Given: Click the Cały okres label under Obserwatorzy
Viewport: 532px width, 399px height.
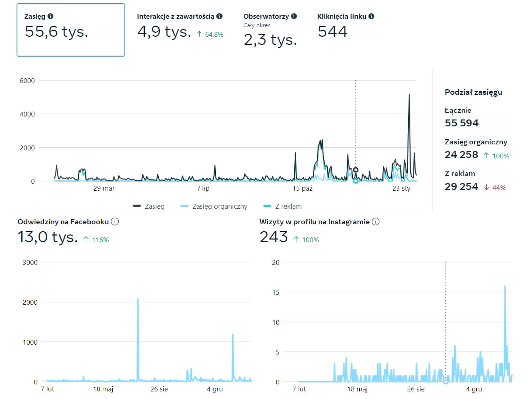Looking at the screenshot, I should 257,25.
